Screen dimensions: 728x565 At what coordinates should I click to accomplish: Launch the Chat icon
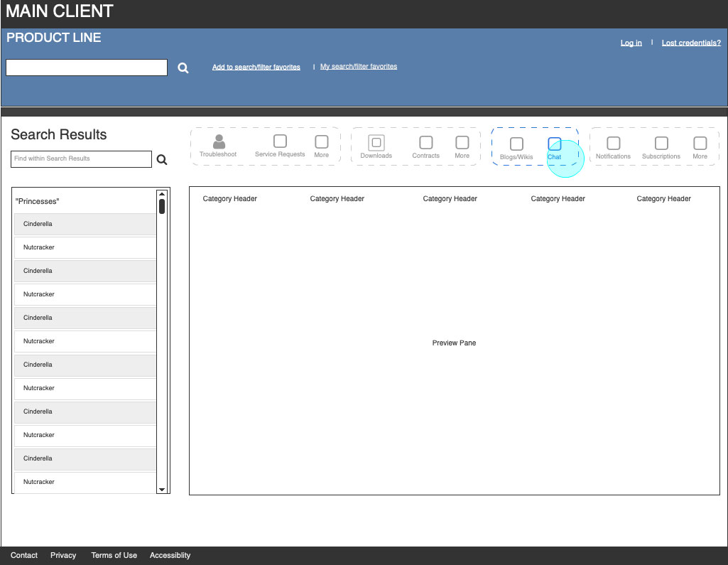(555, 144)
